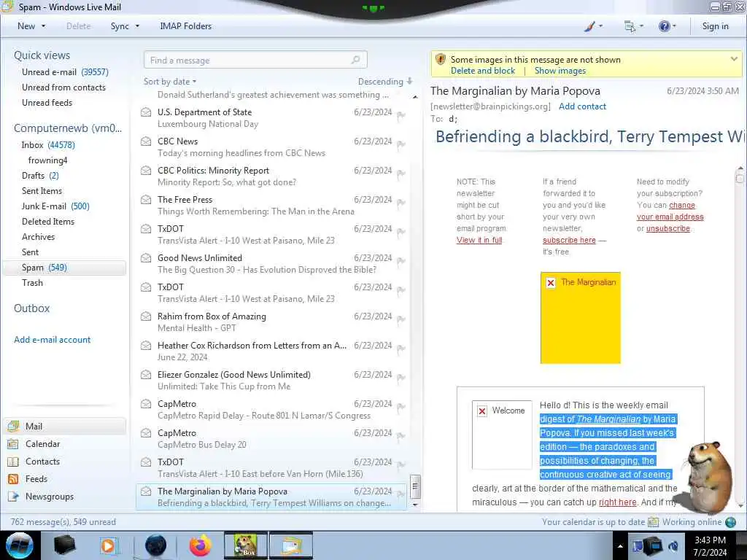This screenshot has width=747, height=560.
Task: Click Delete and block link
Action: click(483, 71)
